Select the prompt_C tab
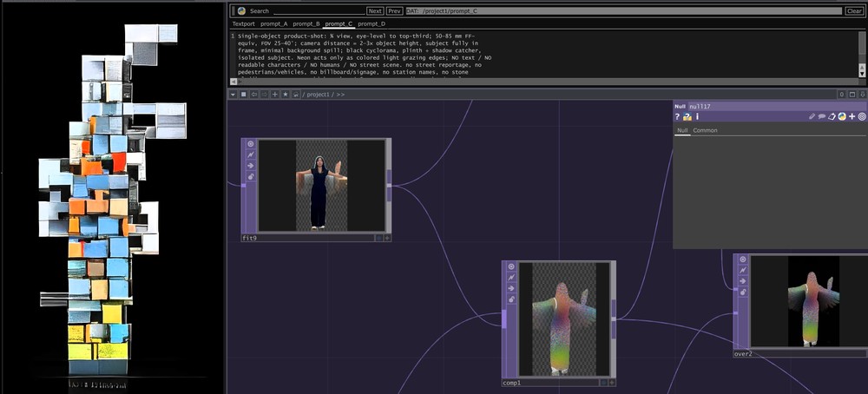The height and width of the screenshot is (394, 868). (339, 23)
